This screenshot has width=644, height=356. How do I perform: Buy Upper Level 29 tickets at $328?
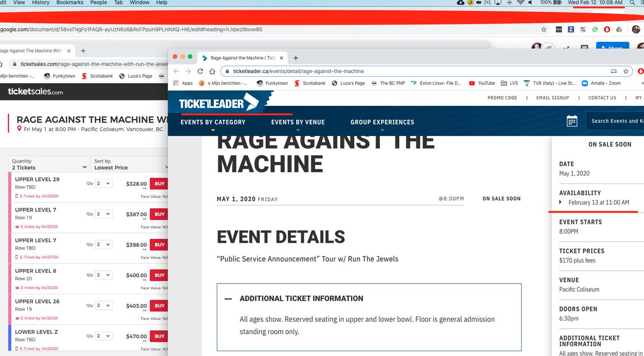pos(159,184)
